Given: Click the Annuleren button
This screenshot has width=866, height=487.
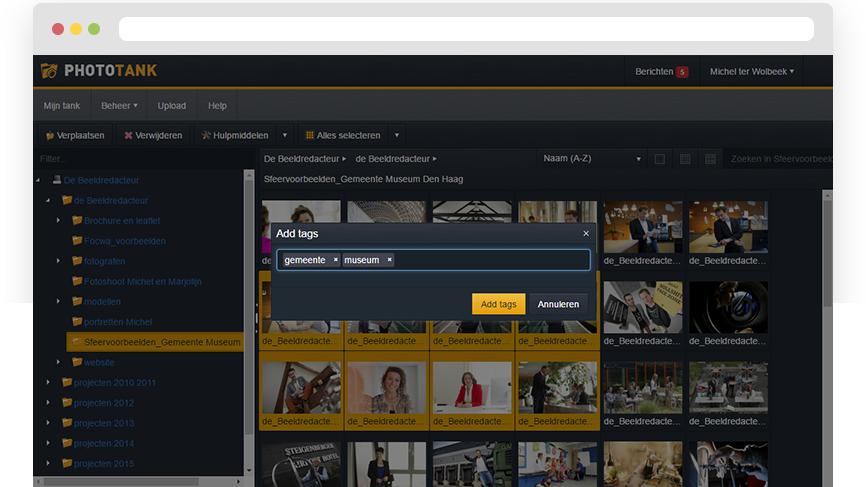Looking at the screenshot, I should point(558,304).
